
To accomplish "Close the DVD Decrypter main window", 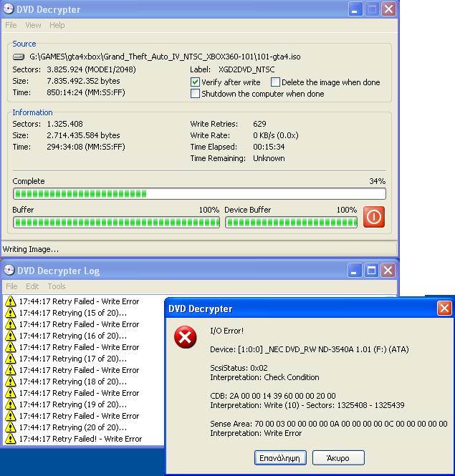I will click(x=388, y=9).
